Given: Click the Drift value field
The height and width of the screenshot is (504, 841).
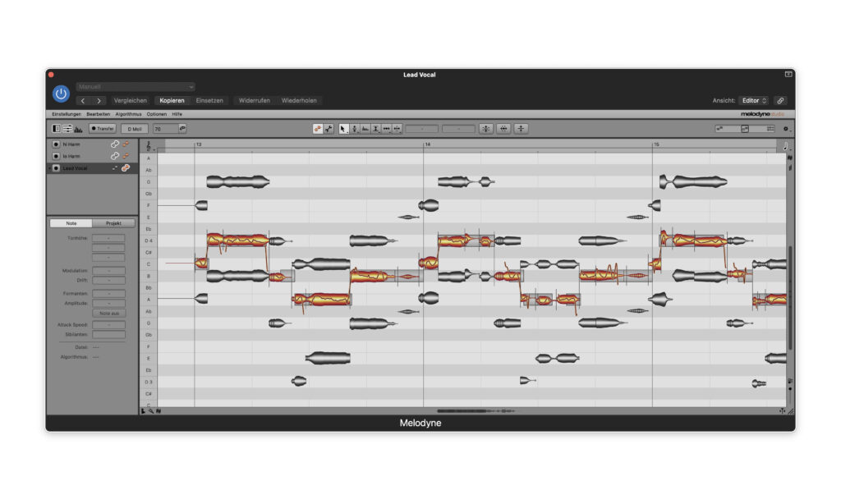Looking at the screenshot, I should 108,281.
